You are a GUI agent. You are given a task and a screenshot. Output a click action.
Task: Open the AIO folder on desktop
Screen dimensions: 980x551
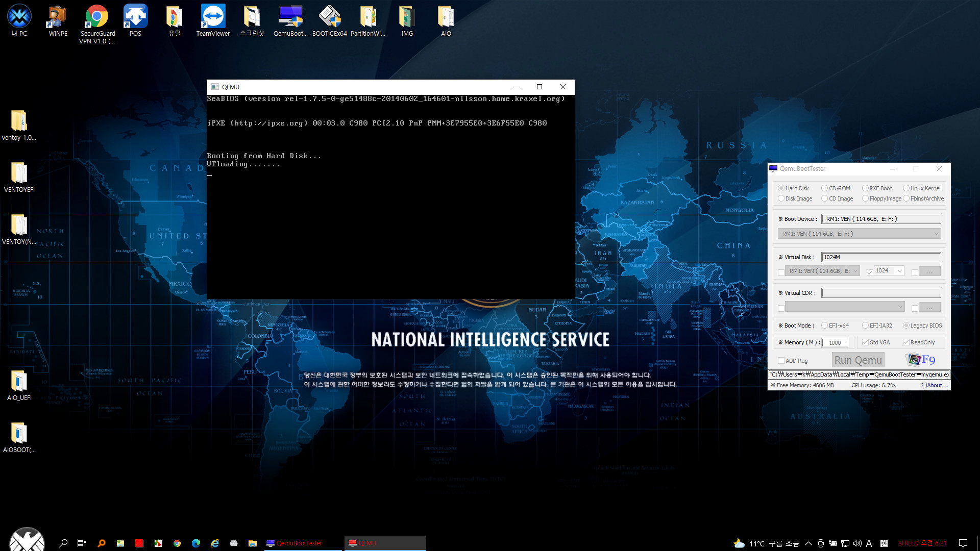point(446,20)
